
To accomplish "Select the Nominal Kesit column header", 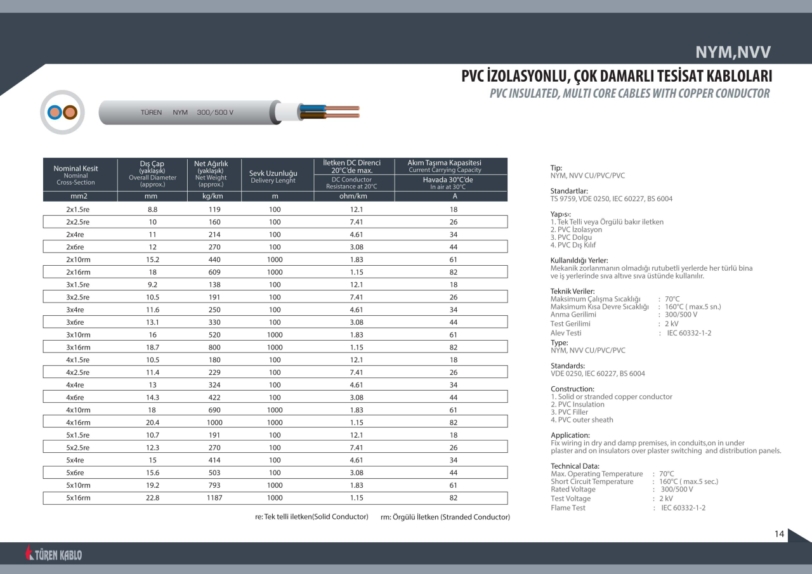I will [76, 174].
